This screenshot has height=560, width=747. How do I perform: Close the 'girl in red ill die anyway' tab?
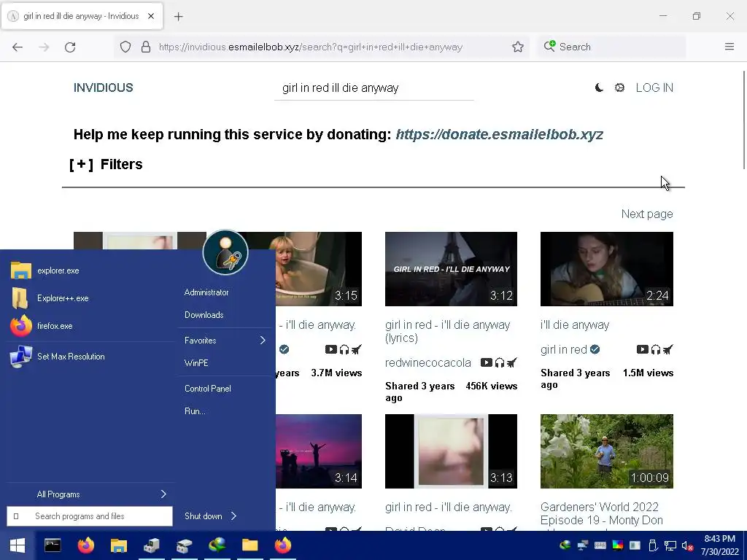pyautogui.click(x=151, y=16)
